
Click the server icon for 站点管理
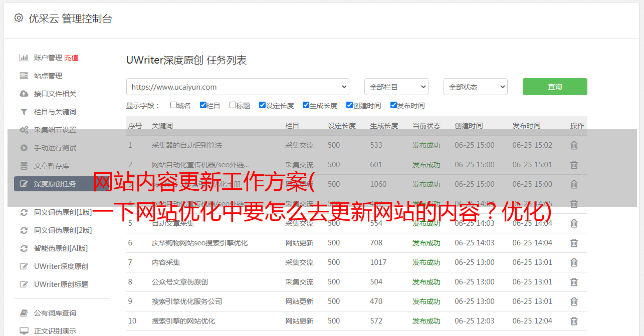tap(24, 76)
